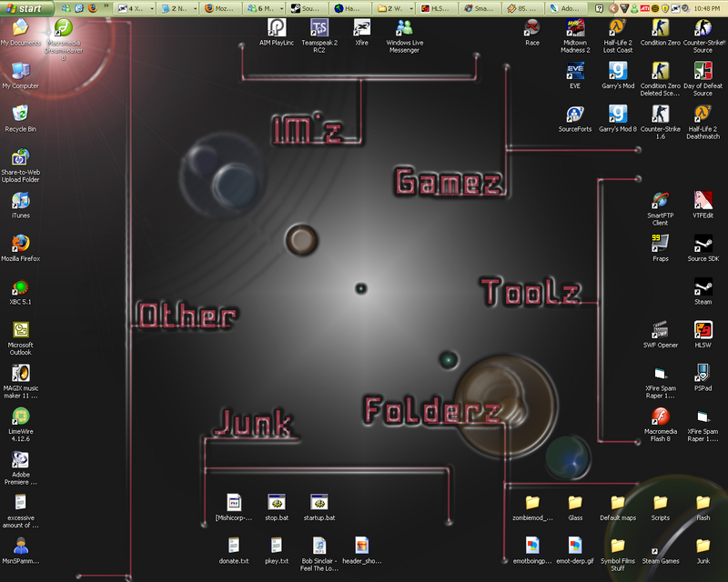Select the stop.bat file
This screenshot has height=582, width=728.
pos(277,503)
